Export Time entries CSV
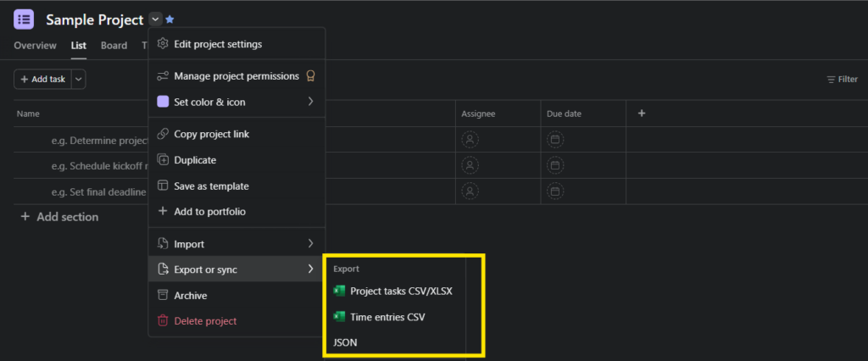868x361 pixels. (387, 317)
